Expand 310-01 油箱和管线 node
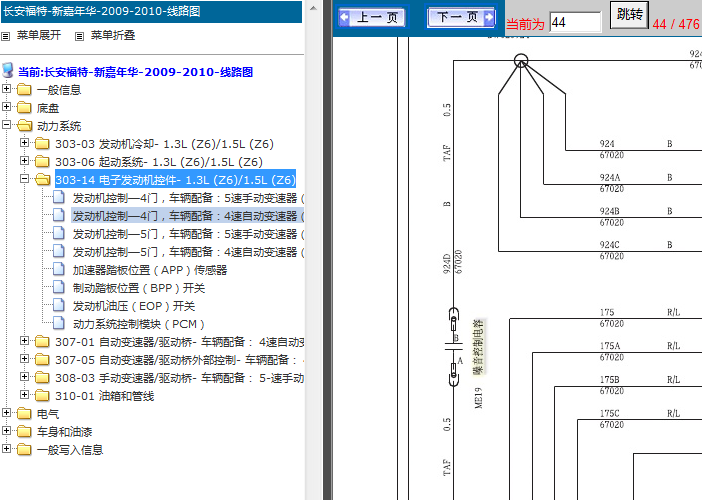The height and width of the screenshot is (500, 702). [24, 394]
